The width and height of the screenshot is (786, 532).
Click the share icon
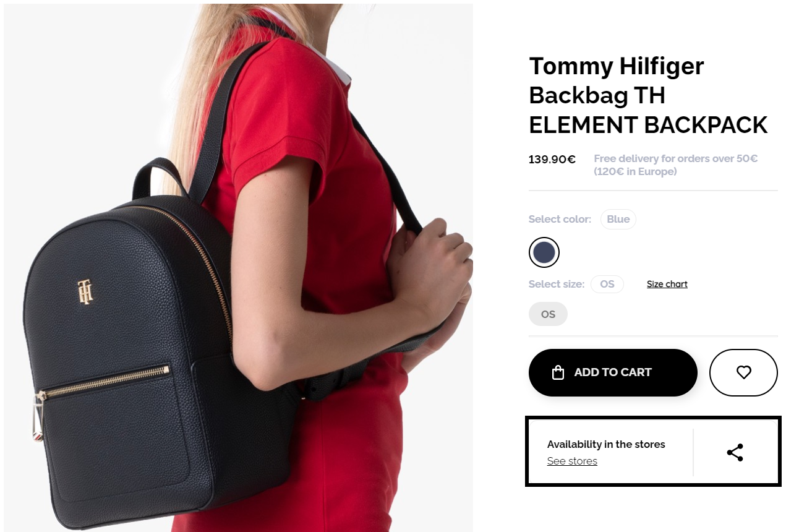pyautogui.click(x=735, y=452)
